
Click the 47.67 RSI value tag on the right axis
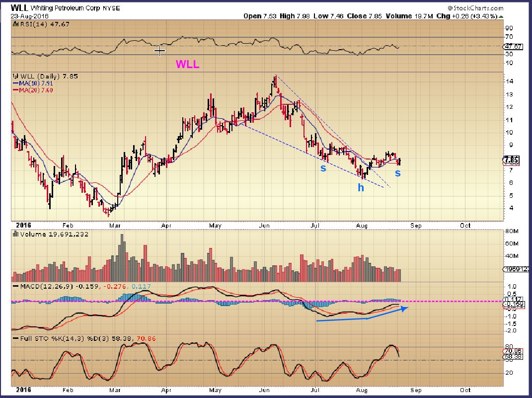[x=512, y=46]
